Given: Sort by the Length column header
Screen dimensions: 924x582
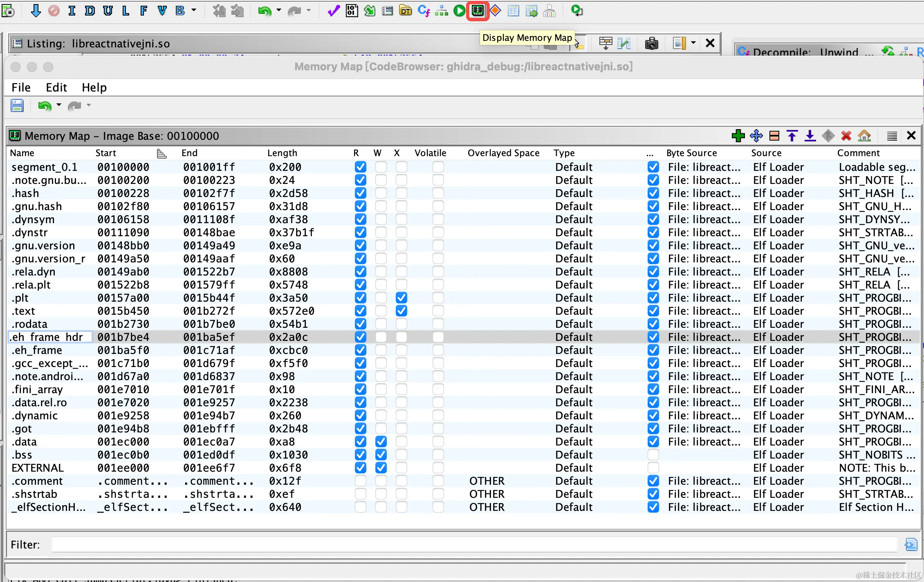Looking at the screenshot, I should click(282, 153).
